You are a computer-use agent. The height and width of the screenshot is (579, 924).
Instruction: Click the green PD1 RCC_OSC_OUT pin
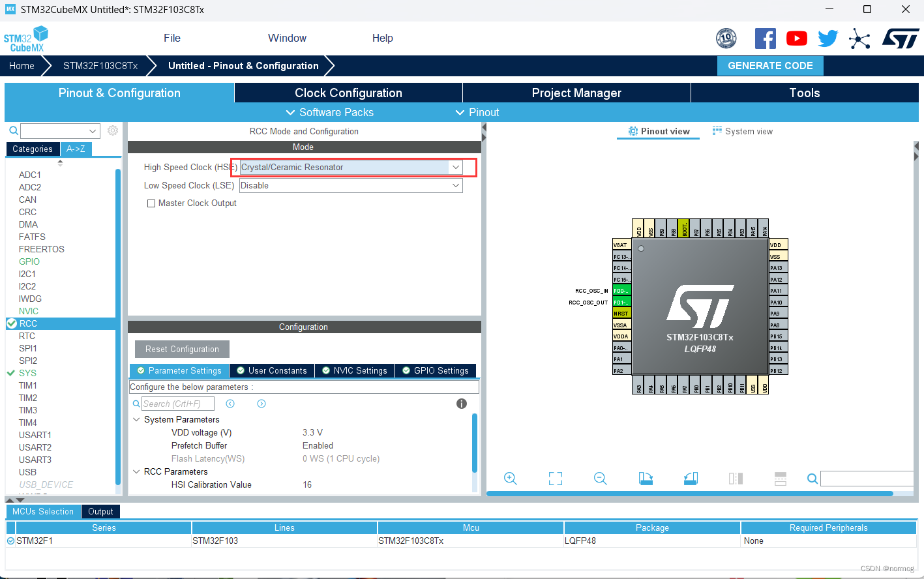coord(621,303)
